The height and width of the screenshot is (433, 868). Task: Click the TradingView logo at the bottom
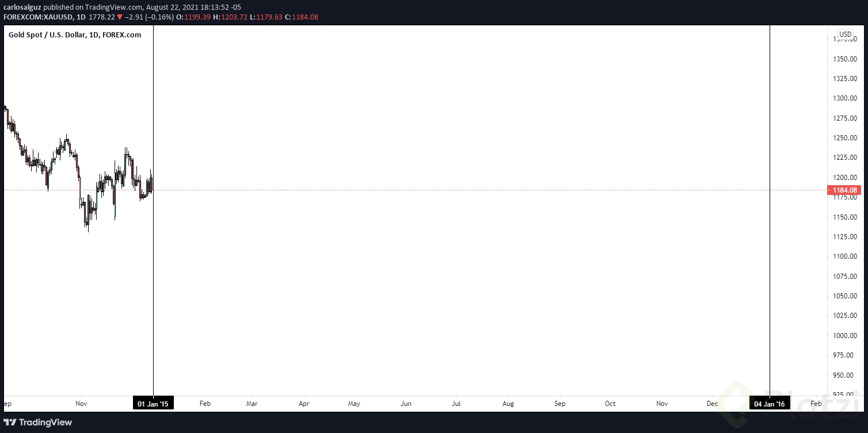[39, 423]
